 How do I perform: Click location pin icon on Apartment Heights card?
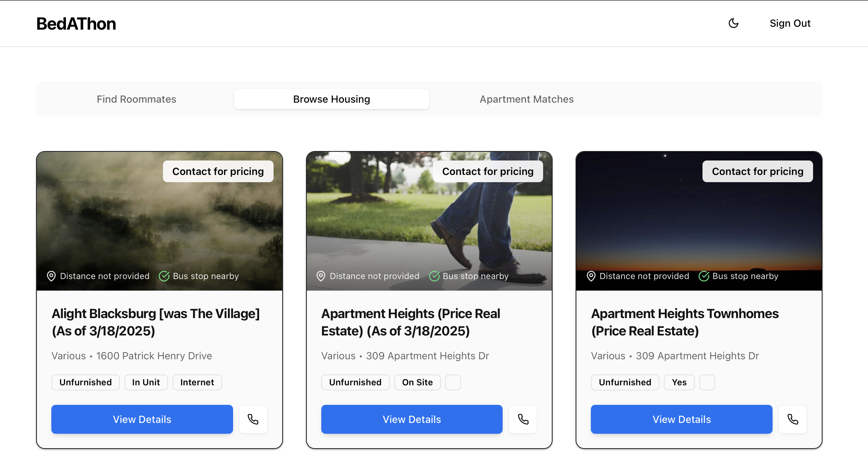(321, 276)
